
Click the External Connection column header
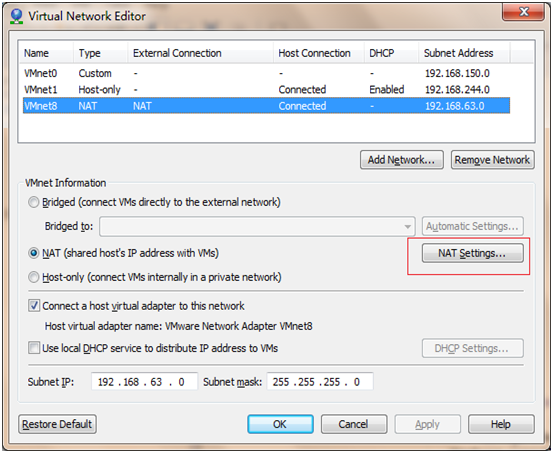[200, 53]
